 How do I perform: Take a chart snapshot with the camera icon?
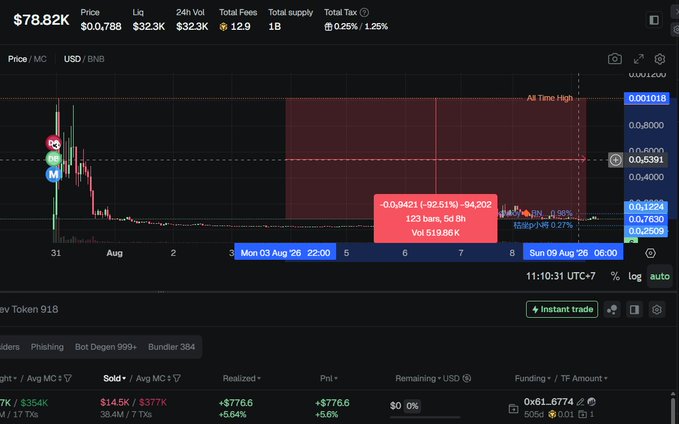[614, 59]
